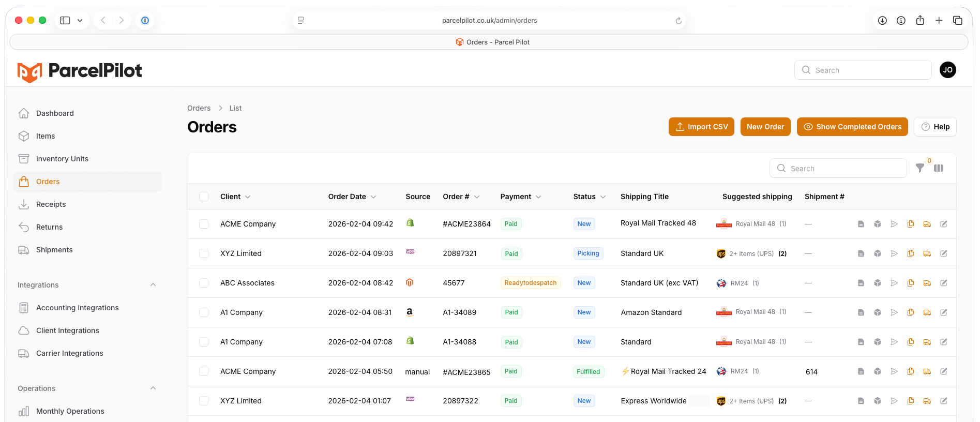Click duplicate icon in A1-34089 row
The image size is (980, 422).
coord(911,312)
